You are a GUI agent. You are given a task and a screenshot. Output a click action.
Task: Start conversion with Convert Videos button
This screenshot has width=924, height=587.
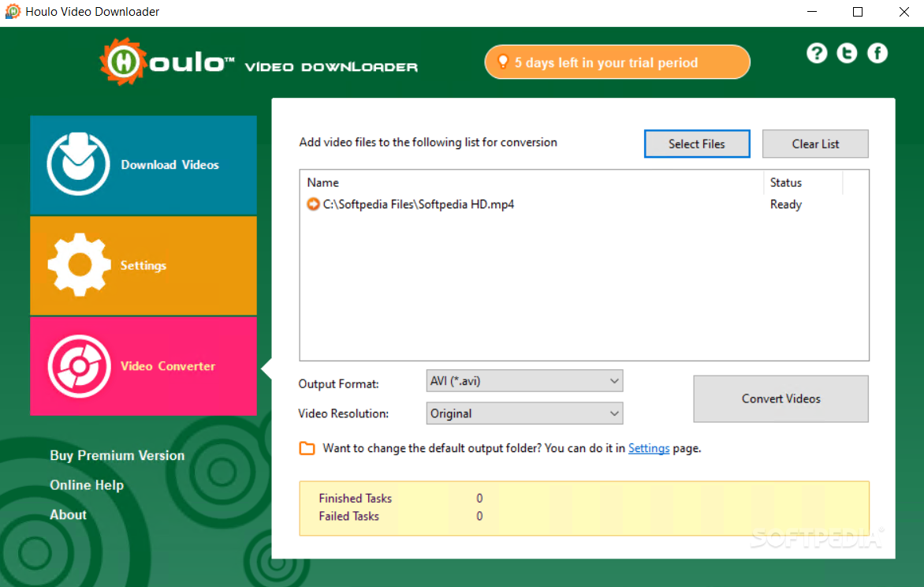click(781, 398)
